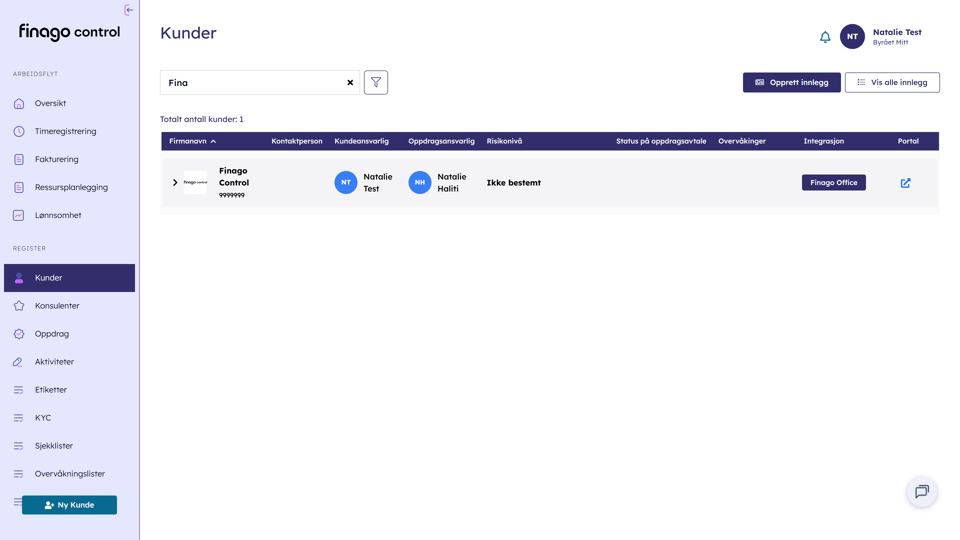Open notifications bell
Viewport: 960px width, 540px height.
pyautogui.click(x=825, y=37)
